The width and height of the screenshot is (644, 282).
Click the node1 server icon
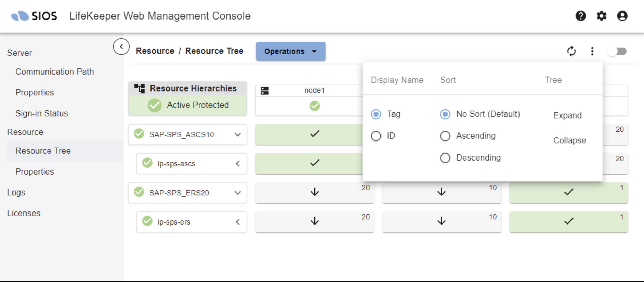pyautogui.click(x=265, y=90)
